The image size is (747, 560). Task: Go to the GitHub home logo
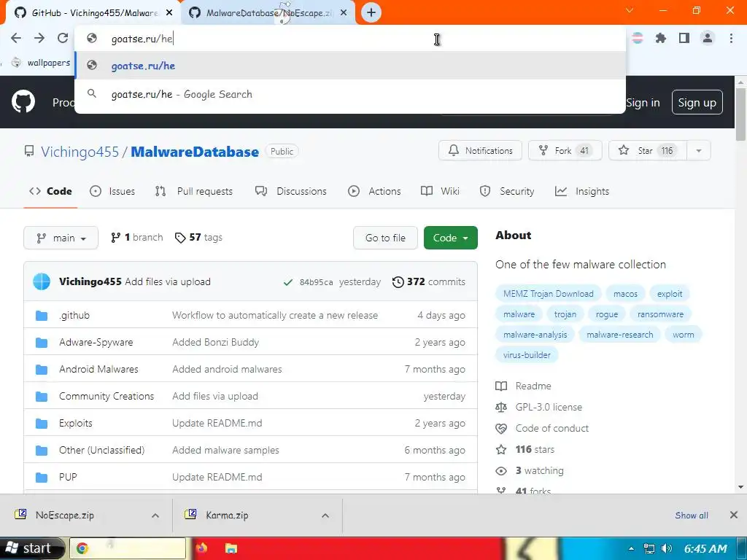pyautogui.click(x=23, y=101)
